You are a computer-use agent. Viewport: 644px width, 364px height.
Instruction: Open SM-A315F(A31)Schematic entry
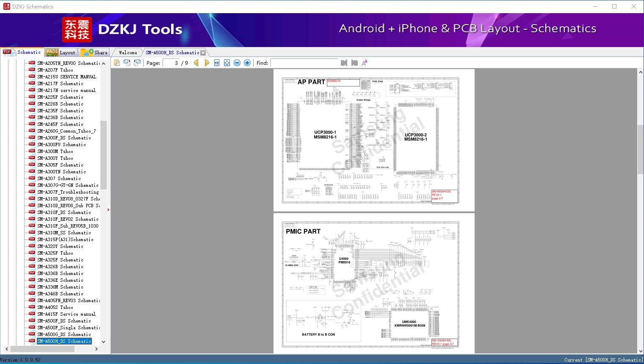(x=65, y=239)
